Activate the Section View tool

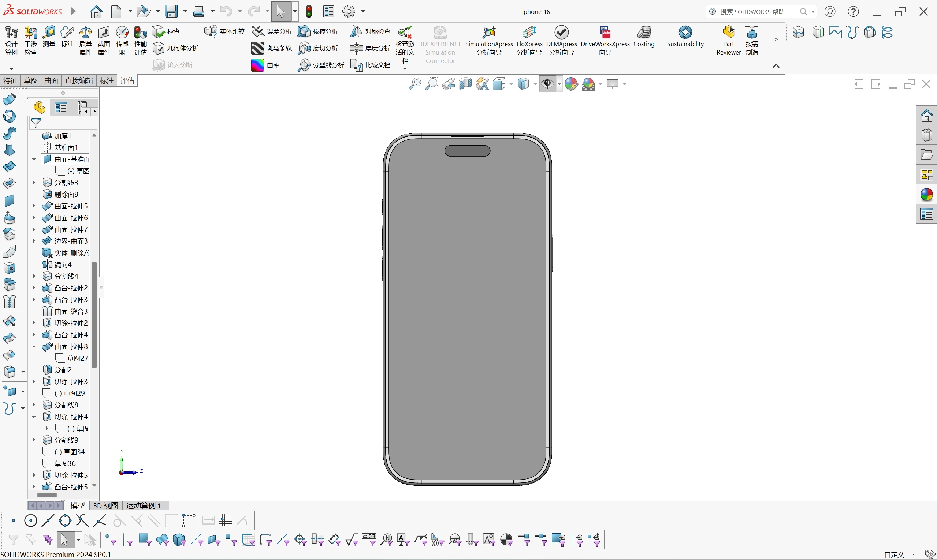click(x=465, y=84)
